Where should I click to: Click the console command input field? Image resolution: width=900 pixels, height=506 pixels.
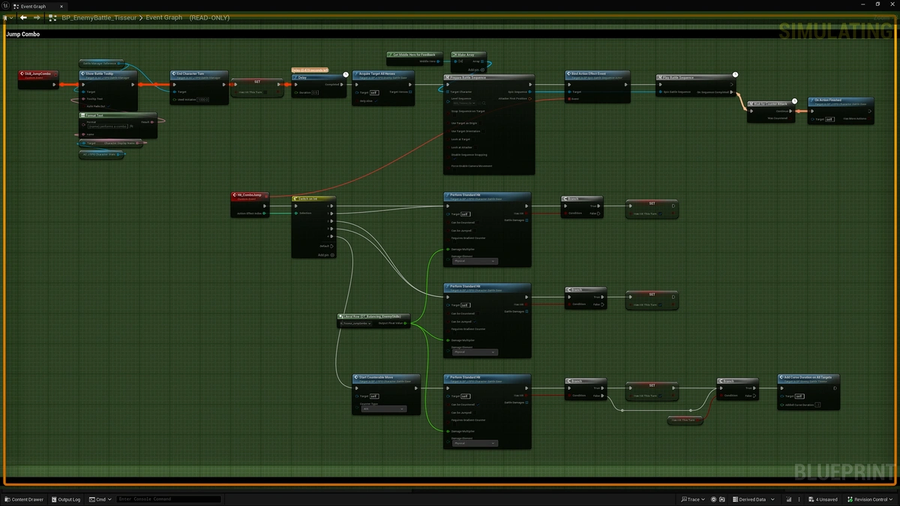(168, 499)
